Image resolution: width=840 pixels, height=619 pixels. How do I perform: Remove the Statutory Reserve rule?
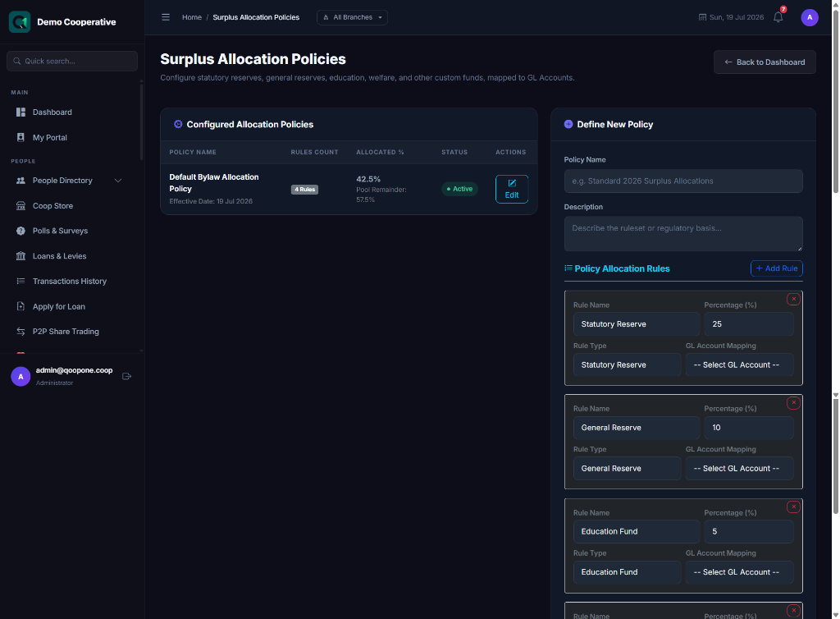point(793,299)
